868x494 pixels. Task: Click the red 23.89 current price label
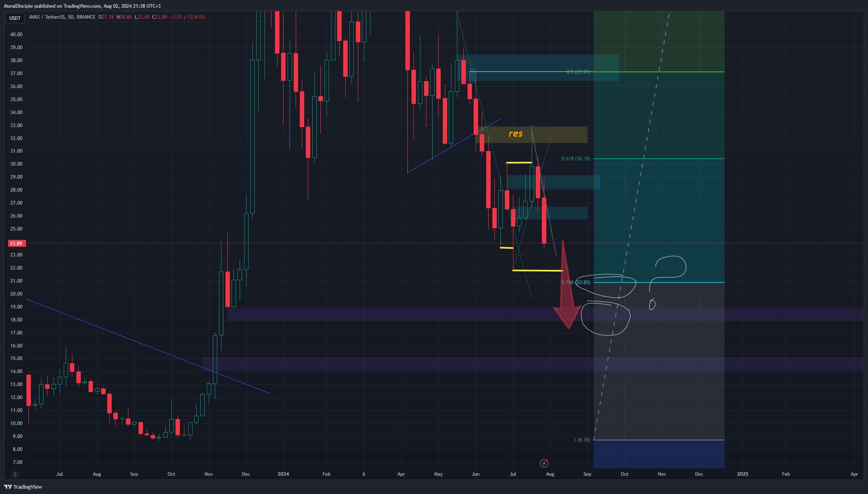tap(16, 244)
